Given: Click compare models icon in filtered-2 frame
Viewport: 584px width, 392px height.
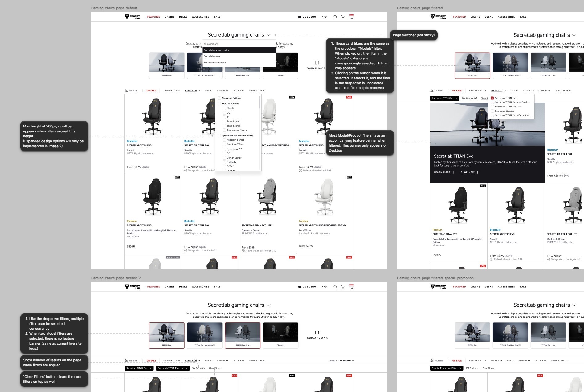Looking at the screenshot, I should (x=317, y=333).
